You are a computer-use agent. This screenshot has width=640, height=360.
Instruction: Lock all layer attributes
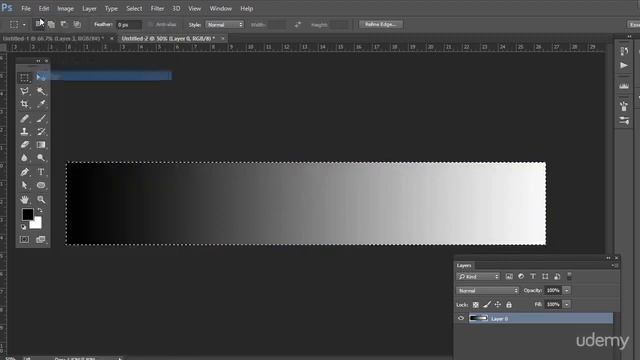click(509, 304)
